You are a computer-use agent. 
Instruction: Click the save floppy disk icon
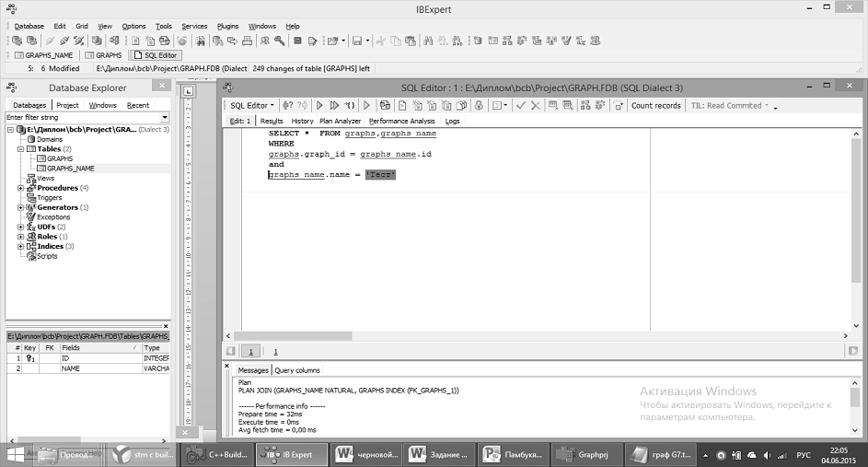[x=357, y=41]
